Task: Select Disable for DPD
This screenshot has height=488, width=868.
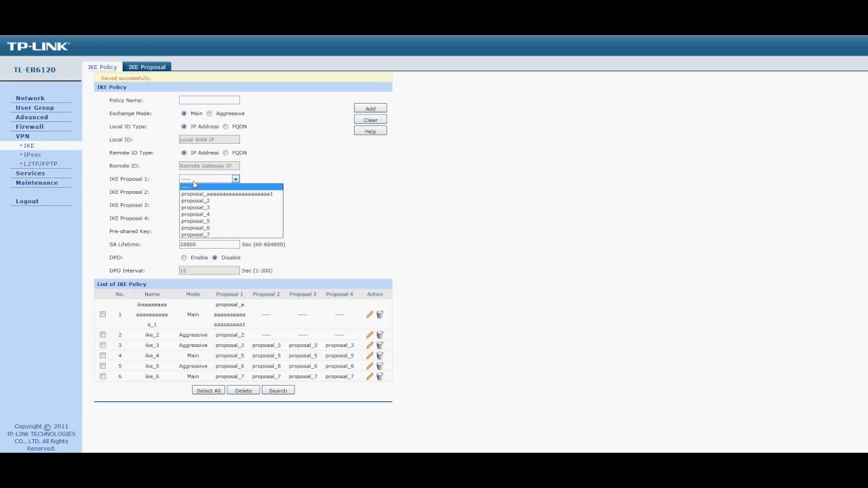Action: (x=215, y=258)
